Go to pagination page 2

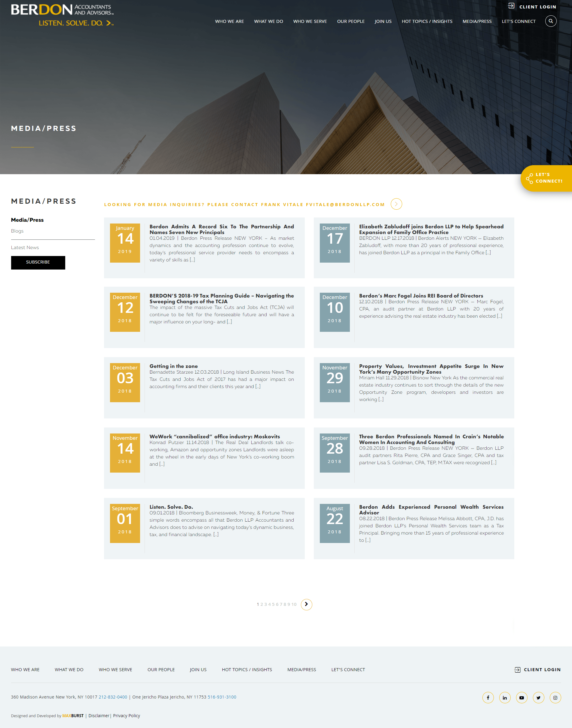click(x=262, y=604)
